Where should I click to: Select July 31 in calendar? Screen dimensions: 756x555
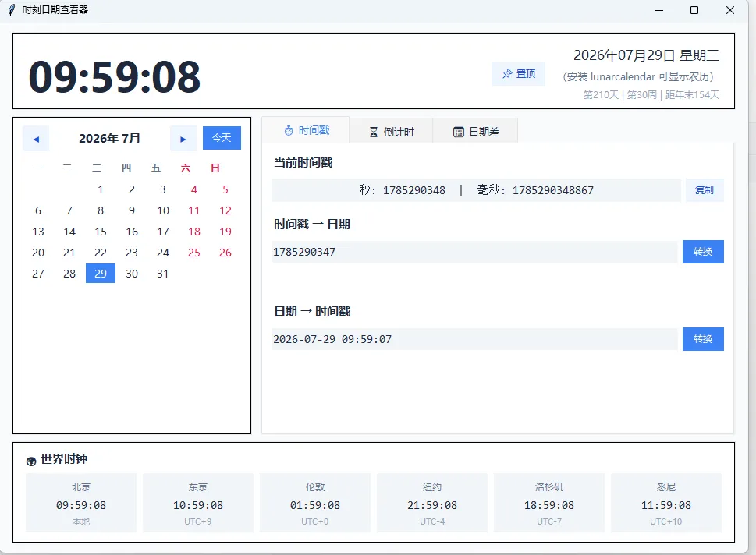pos(163,273)
